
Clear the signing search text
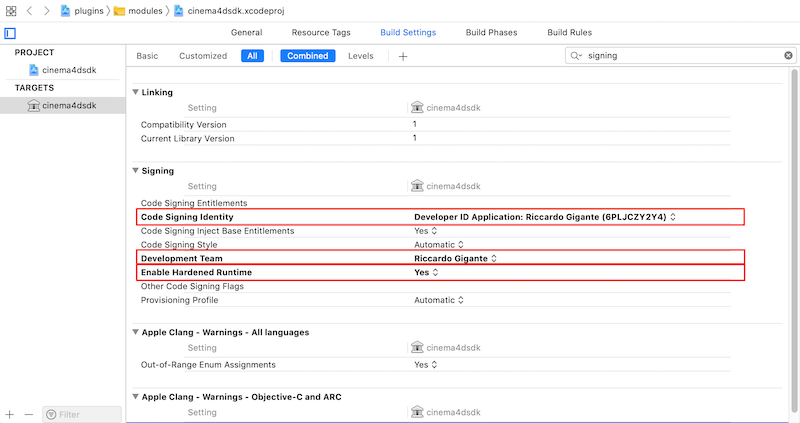pos(788,56)
